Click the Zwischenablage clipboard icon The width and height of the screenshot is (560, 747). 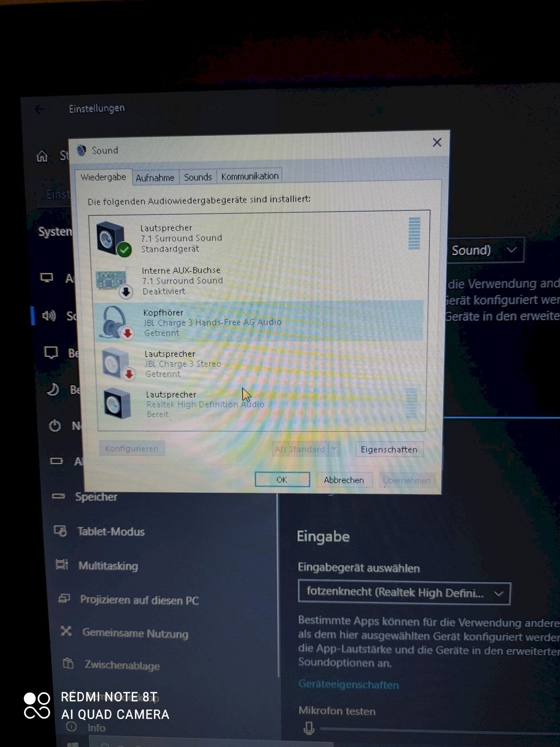coord(68,663)
